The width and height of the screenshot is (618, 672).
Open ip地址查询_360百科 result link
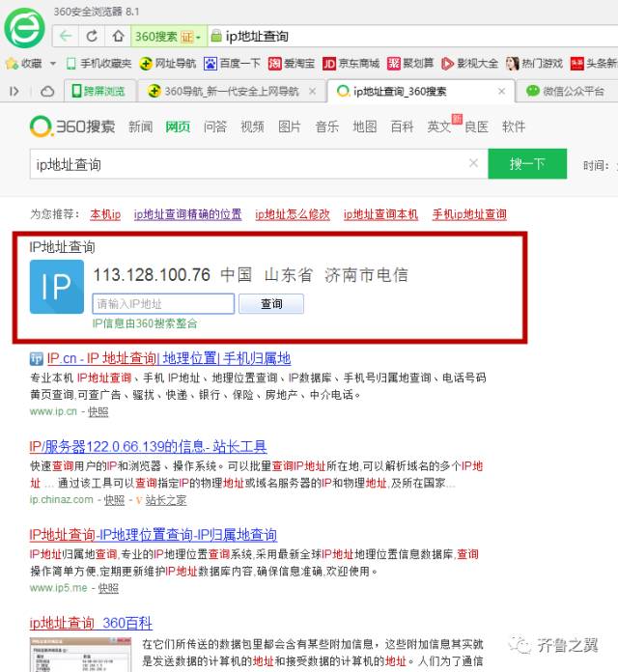point(90,623)
